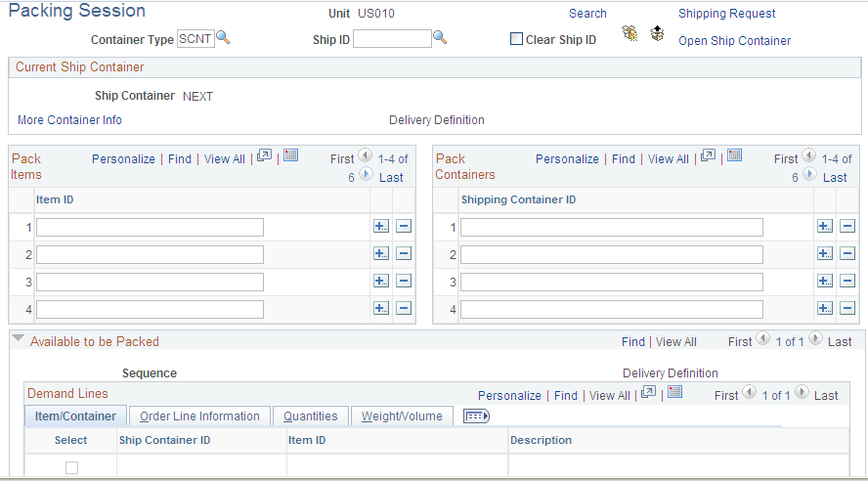The width and height of the screenshot is (868, 481).
Task: Download Pack Containers grid to spreadsheet
Action: 735,155
